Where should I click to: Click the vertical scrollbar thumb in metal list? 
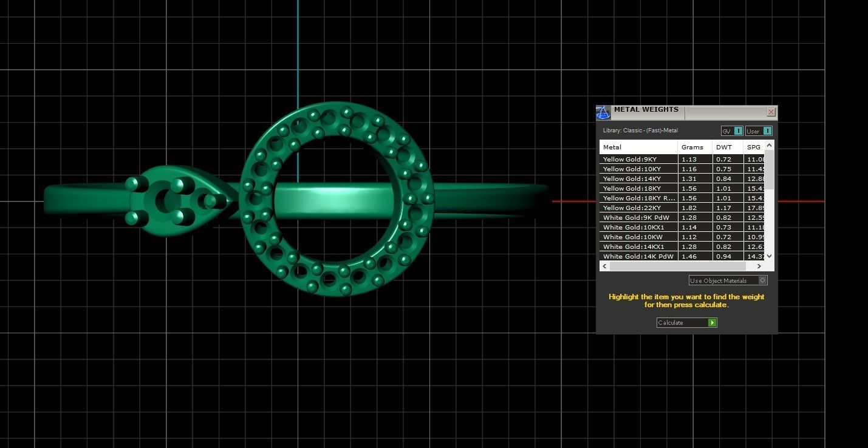click(x=770, y=169)
